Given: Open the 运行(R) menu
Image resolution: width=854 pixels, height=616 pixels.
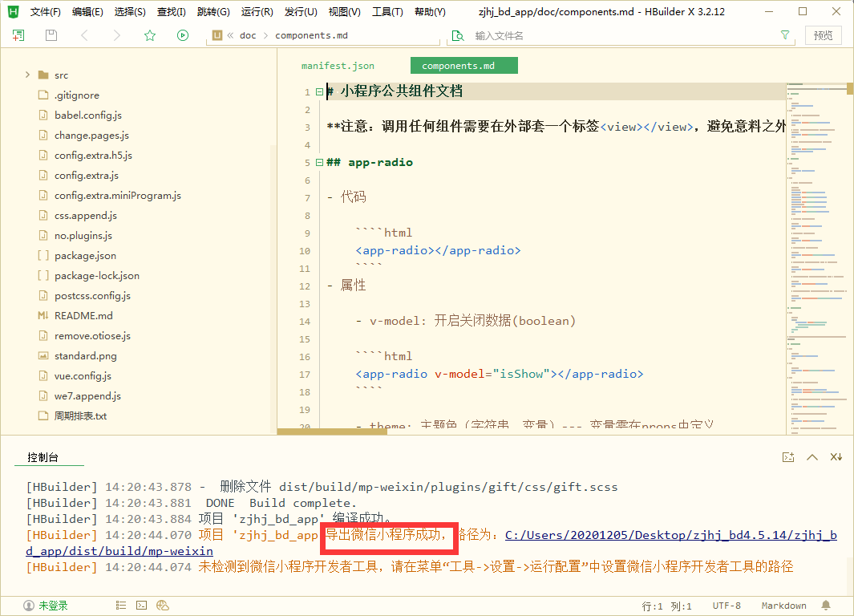Looking at the screenshot, I should point(257,11).
